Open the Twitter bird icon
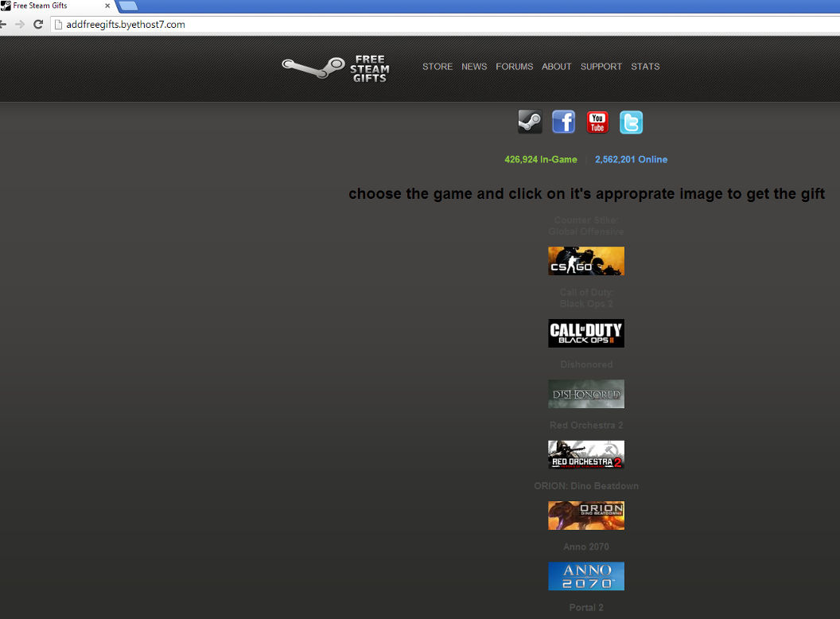 pos(631,123)
